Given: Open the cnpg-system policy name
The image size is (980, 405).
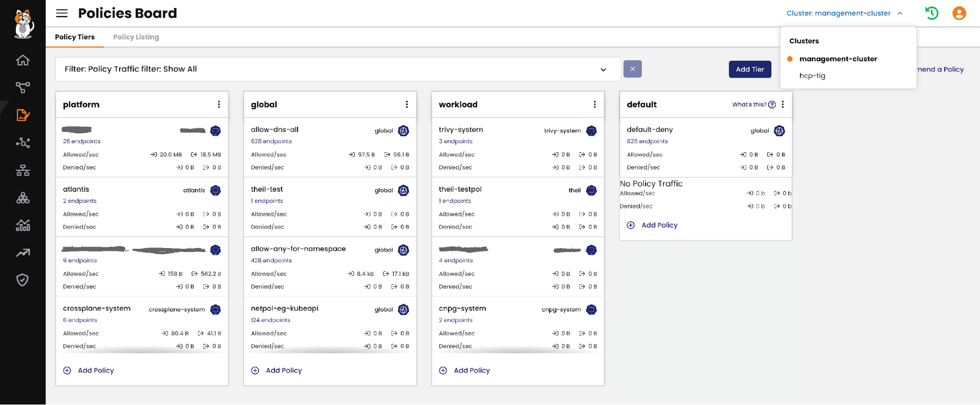Looking at the screenshot, I should 462,308.
